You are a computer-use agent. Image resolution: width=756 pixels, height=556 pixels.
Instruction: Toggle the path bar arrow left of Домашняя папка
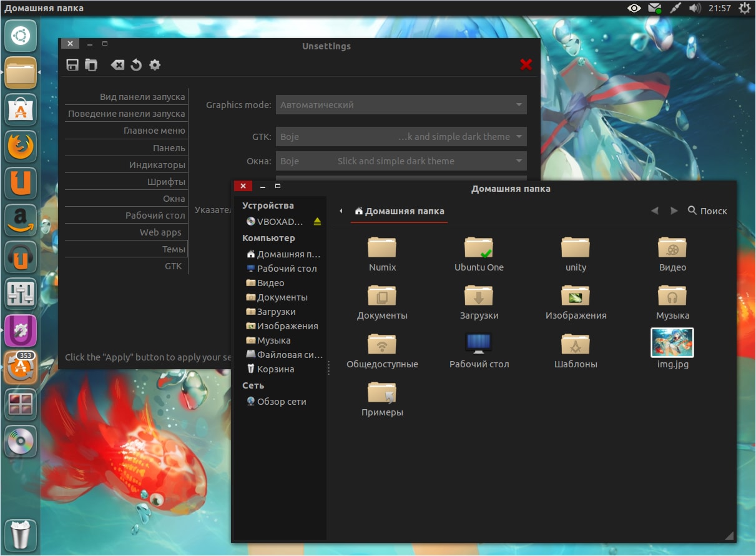pyautogui.click(x=341, y=211)
